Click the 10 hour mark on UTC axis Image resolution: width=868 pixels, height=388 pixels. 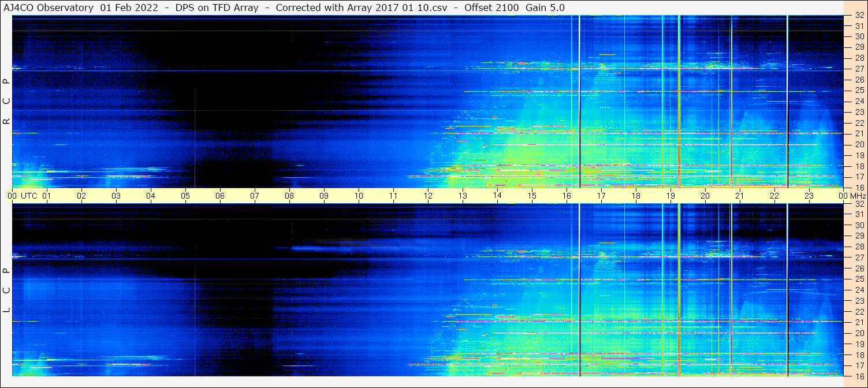pos(359,196)
